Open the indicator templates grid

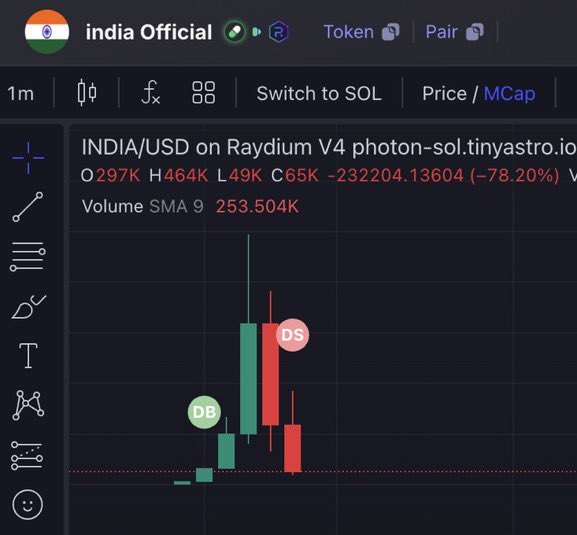(x=203, y=93)
